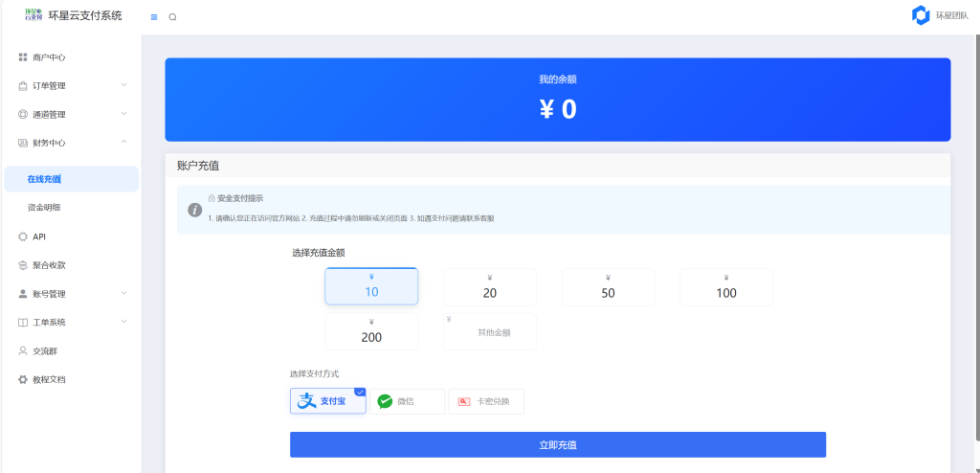
Task: Select the ¥100 recharge amount
Action: coord(725,287)
